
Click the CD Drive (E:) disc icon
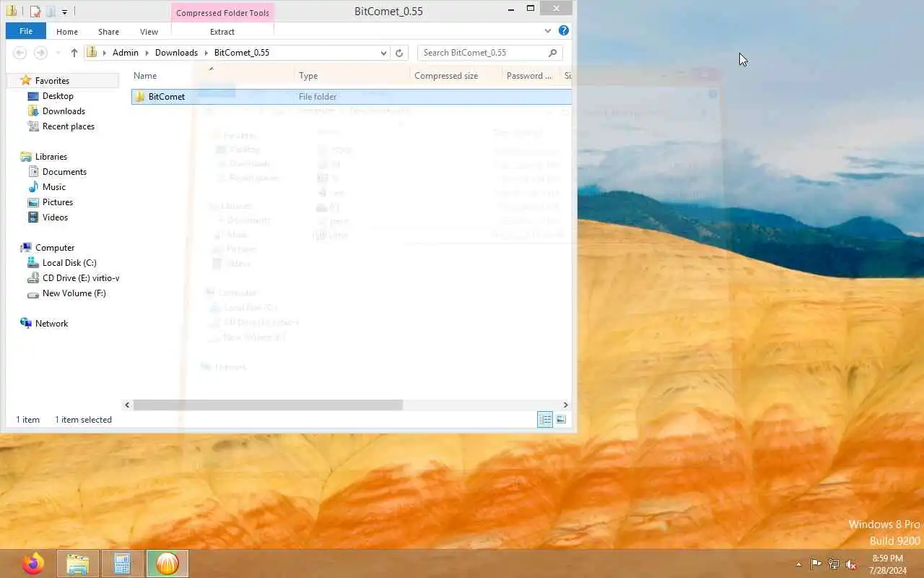click(32, 278)
